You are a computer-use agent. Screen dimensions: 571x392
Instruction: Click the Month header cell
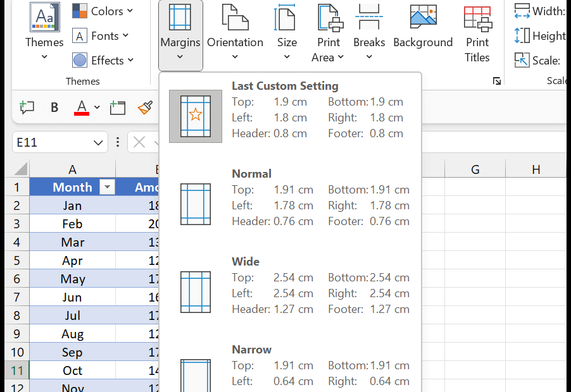[72, 187]
